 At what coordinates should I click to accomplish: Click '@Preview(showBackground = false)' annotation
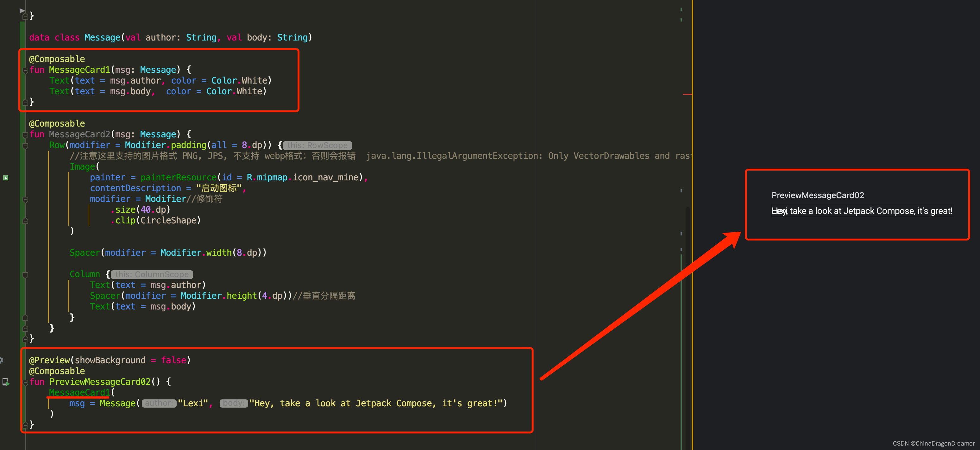(x=110, y=360)
